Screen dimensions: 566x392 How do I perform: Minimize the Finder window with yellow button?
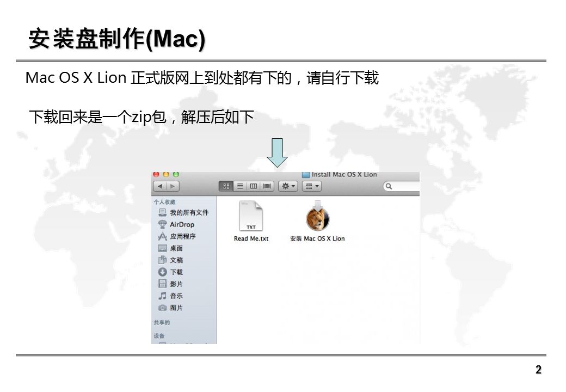point(166,175)
